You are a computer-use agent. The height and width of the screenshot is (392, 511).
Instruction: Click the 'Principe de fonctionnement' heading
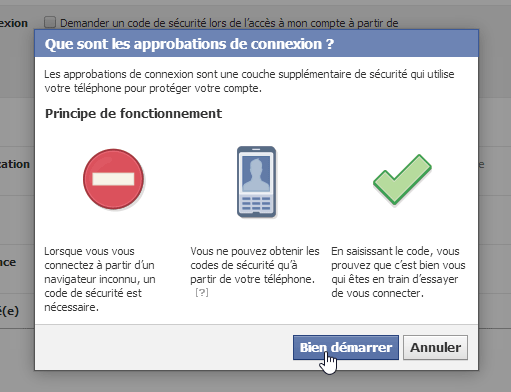pyautogui.click(x=133, y=113)
